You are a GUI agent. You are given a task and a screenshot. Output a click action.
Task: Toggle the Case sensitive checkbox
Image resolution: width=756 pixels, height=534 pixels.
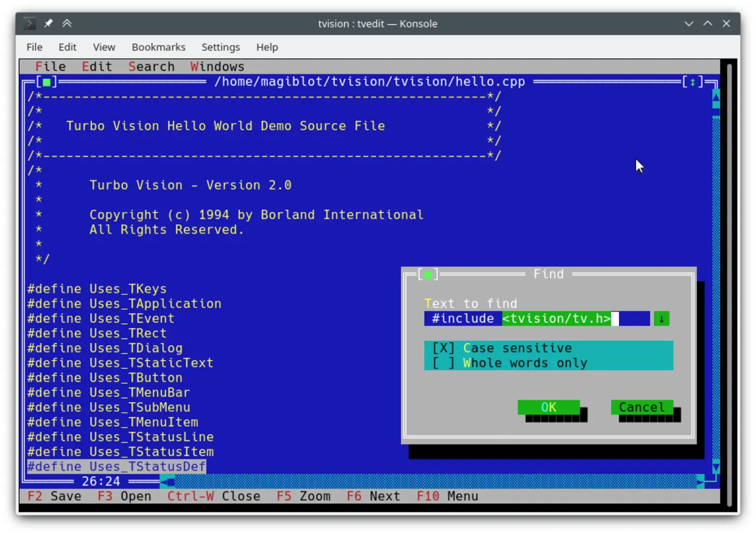click(x=443, y=349)
